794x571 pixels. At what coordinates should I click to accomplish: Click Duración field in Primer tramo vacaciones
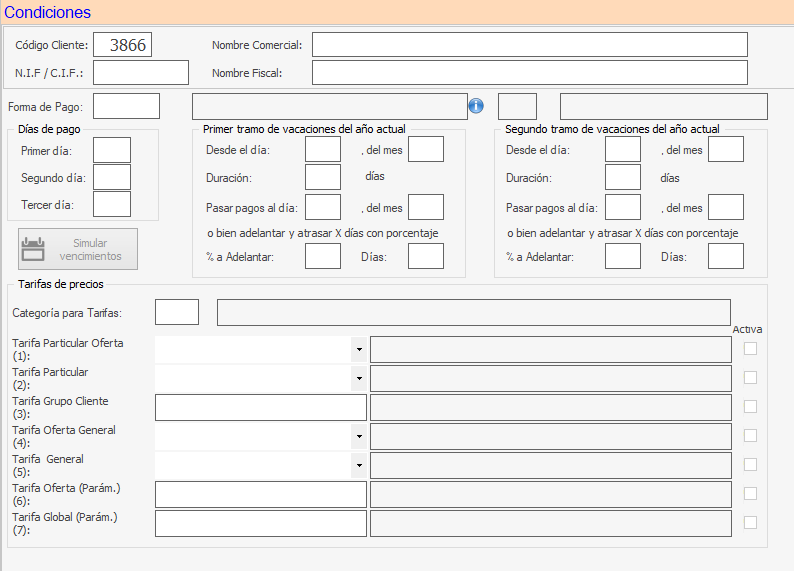click(322, 177)
